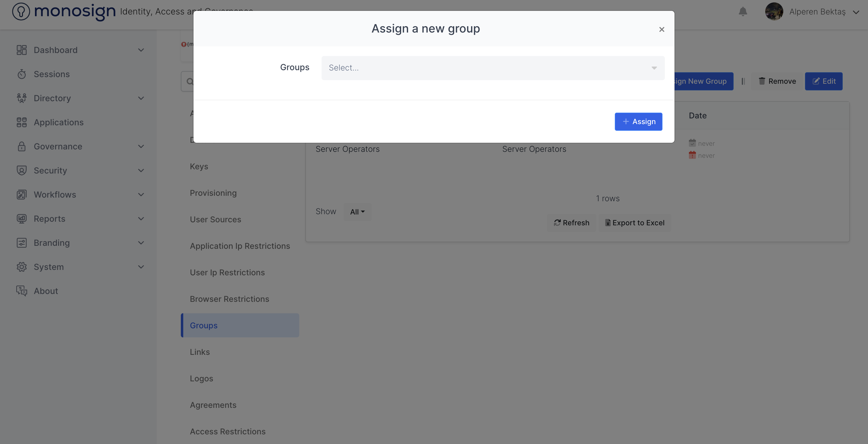
Task: Click the Applications grid icon
Action: coord(22,122)
